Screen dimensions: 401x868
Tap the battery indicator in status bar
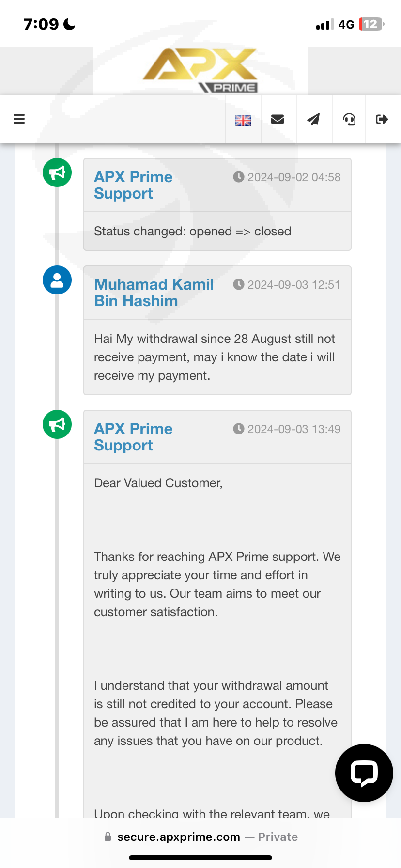[x=371, y=24]
